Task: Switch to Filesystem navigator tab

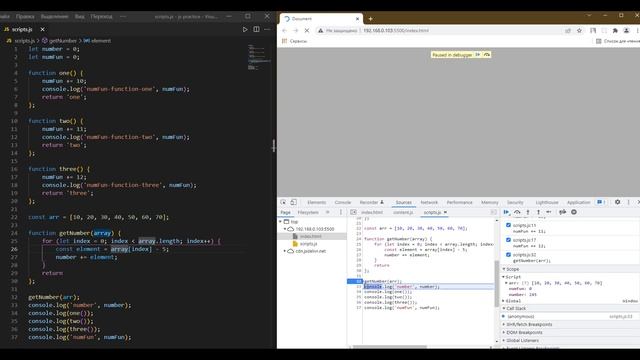Action: [x=308, y=212]
